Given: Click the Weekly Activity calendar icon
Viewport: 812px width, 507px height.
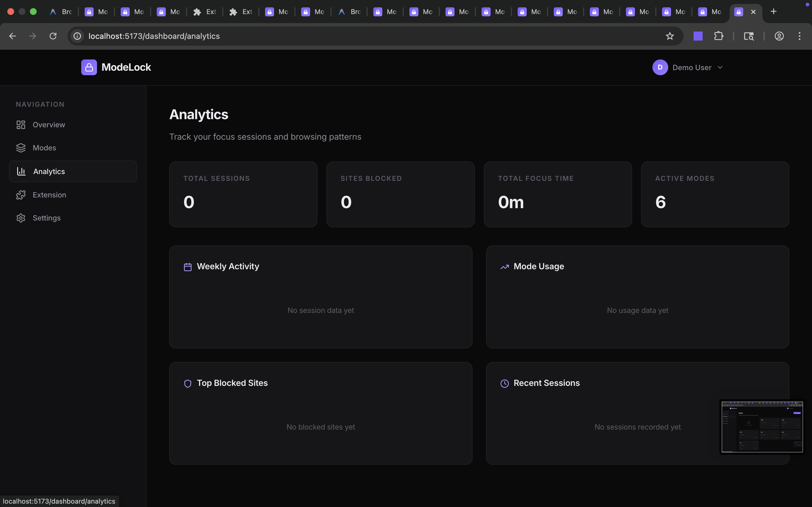Looking at the screenshot, I should (187, 267).
